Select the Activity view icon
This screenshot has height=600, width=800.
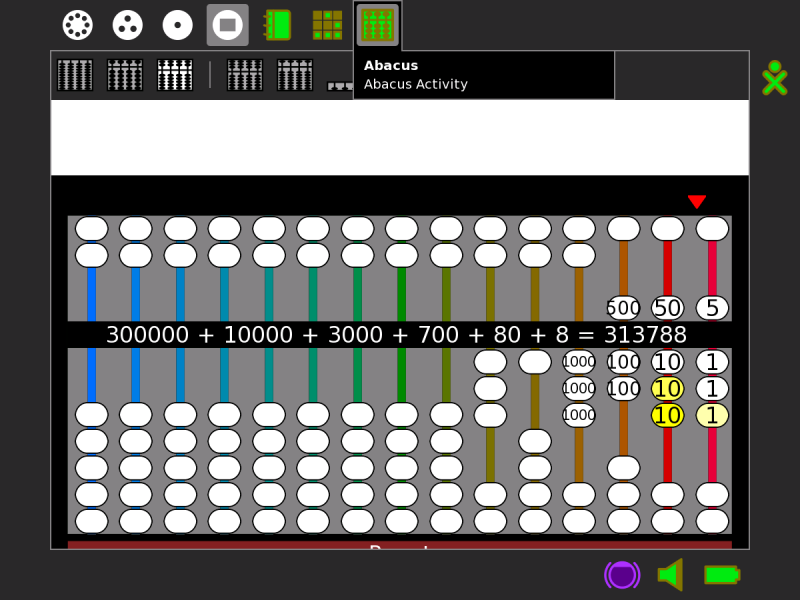tap(227, 25)
